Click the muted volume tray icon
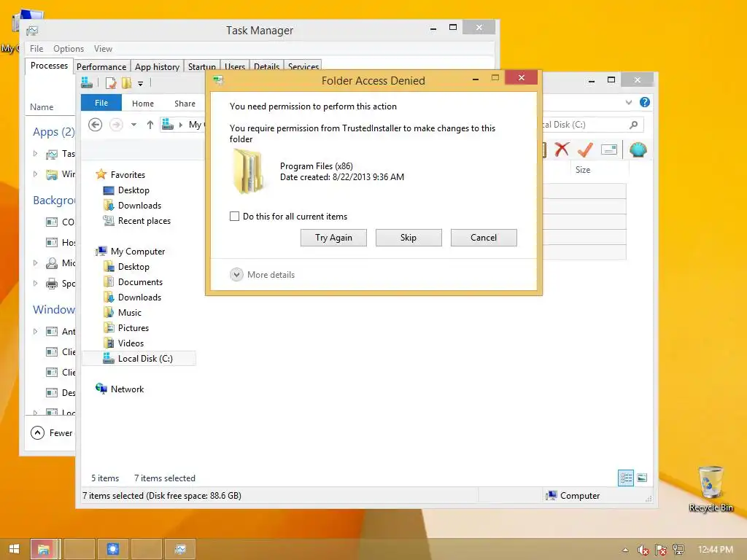 643,550
